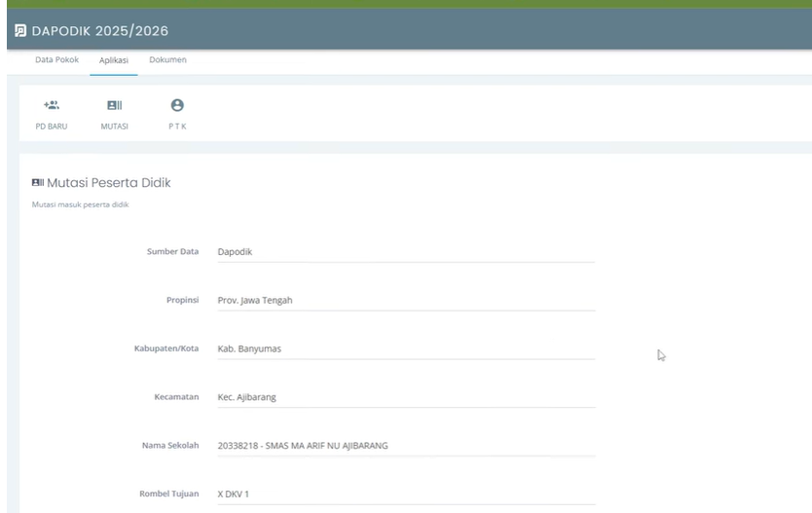Click the icon beside Mutasi Peserta Didik heading
The image size is (812, 513).
point(38,182)
